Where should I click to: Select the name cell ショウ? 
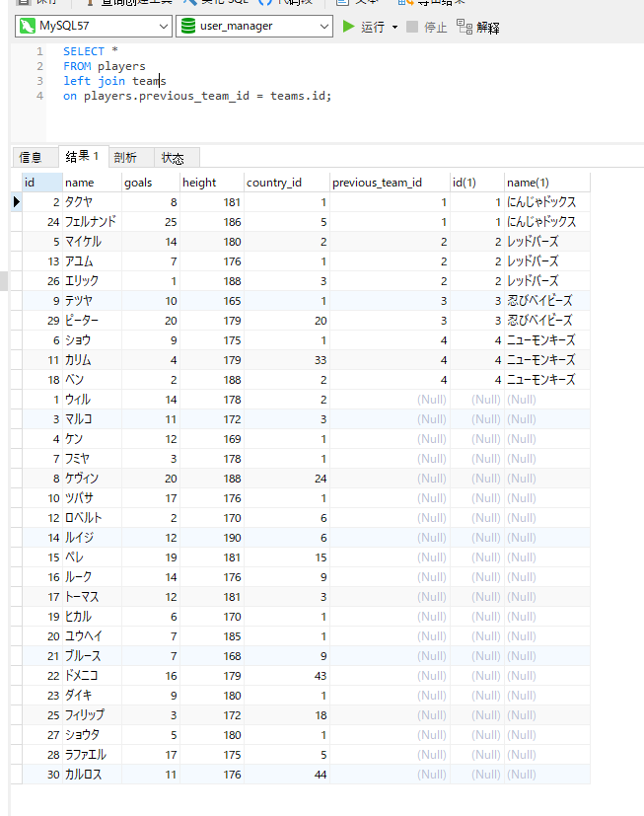tap(92, 340)
